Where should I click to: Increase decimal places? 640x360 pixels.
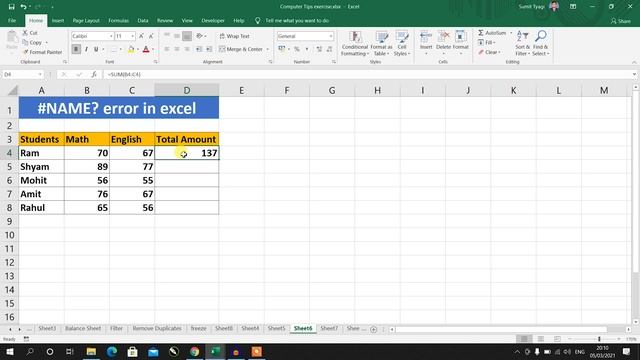319,49
